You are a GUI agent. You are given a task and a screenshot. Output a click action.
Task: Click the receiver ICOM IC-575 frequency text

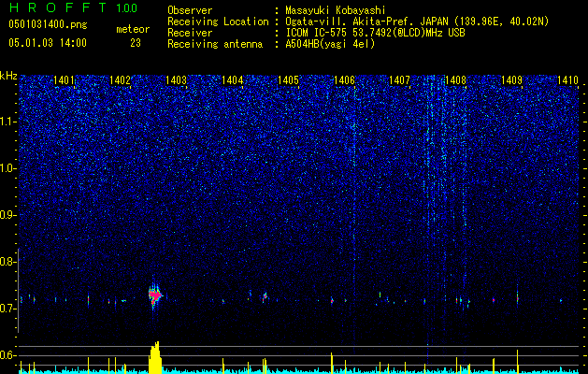click(x=375, y=33)
